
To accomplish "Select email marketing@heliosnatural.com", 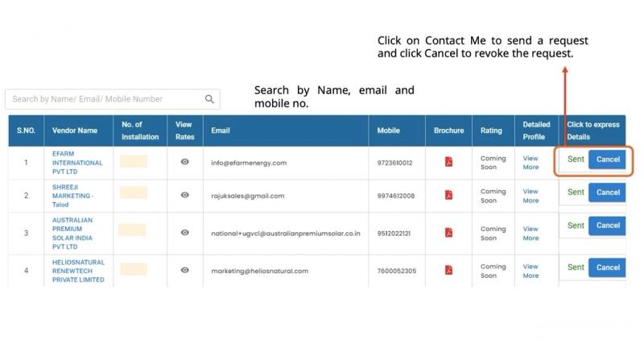I will click(x=259, y=271).
